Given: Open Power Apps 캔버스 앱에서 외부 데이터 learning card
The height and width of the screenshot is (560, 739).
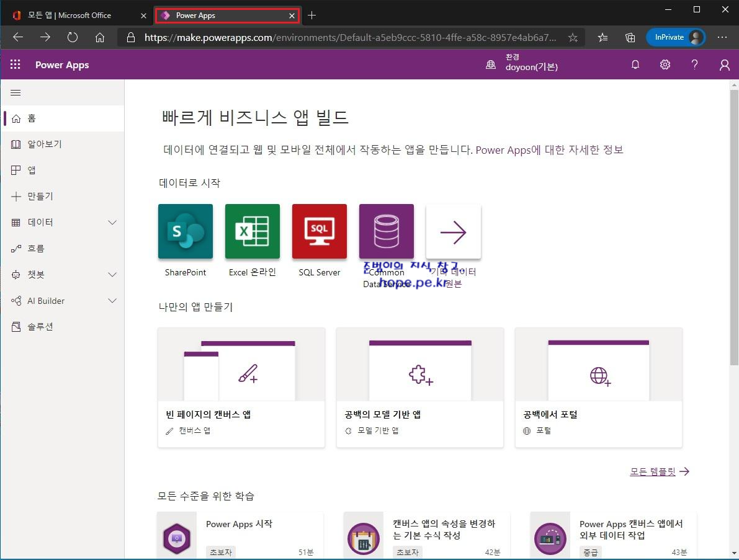Looking at the screenshot, I should pyautogui.click(x=613, y=535).
